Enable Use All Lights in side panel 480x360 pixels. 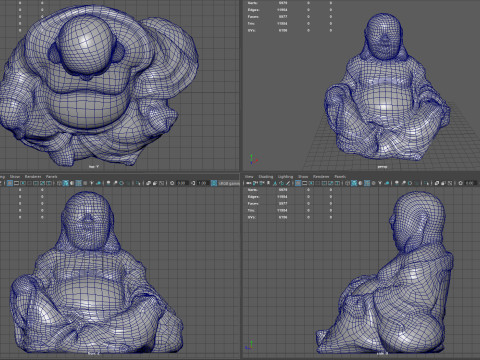pos(380,183)
